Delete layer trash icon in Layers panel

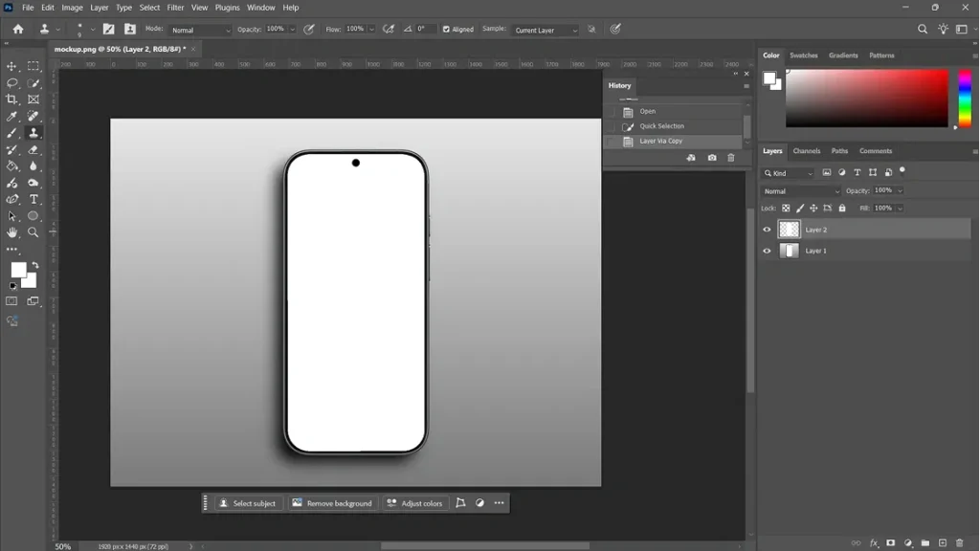point(959,543)
